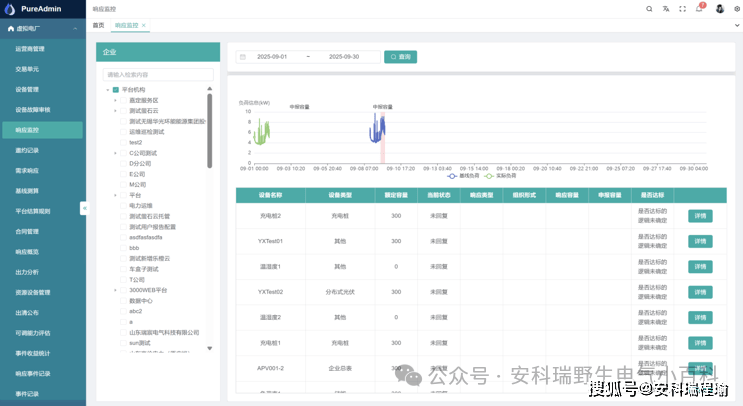Collapse sidebar using double-chevron handle
The height and width of the screenshot is (406, 743).
[x=84, y=208]
